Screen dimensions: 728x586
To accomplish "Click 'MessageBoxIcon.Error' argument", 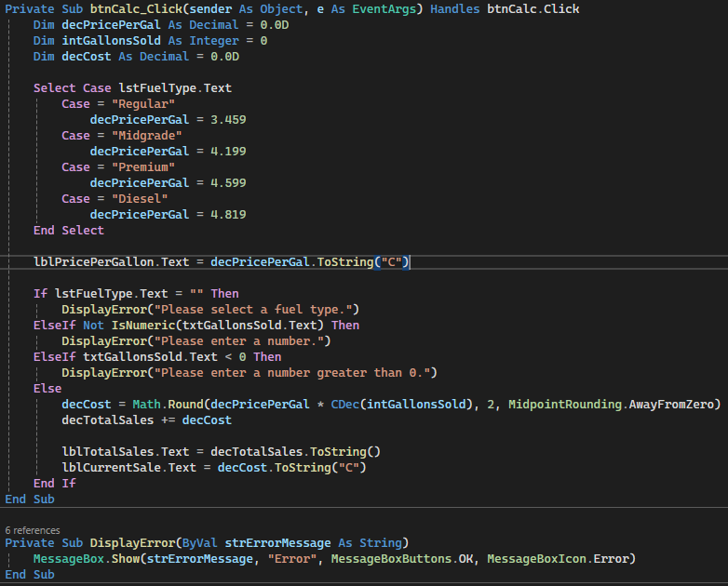I will pos(558,559).
